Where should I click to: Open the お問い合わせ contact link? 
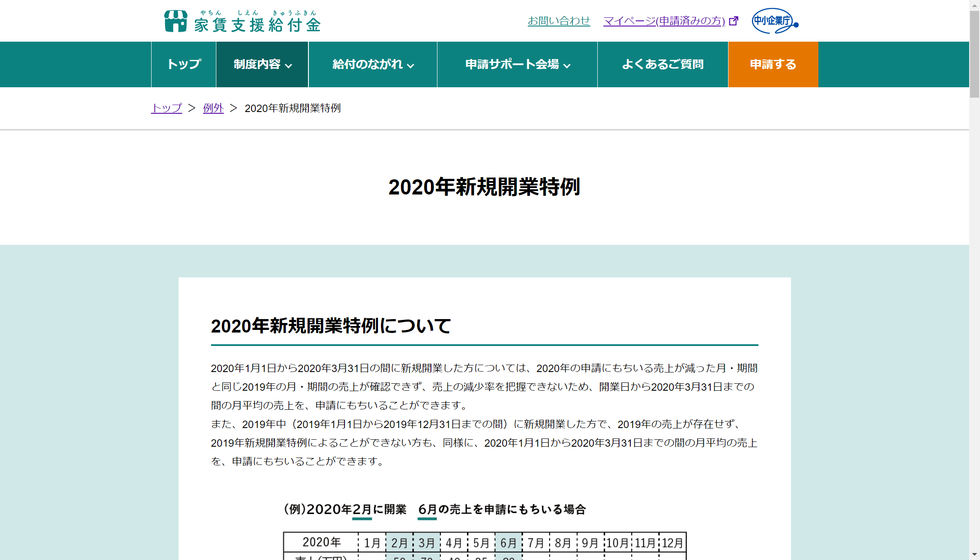coord(559,21)
